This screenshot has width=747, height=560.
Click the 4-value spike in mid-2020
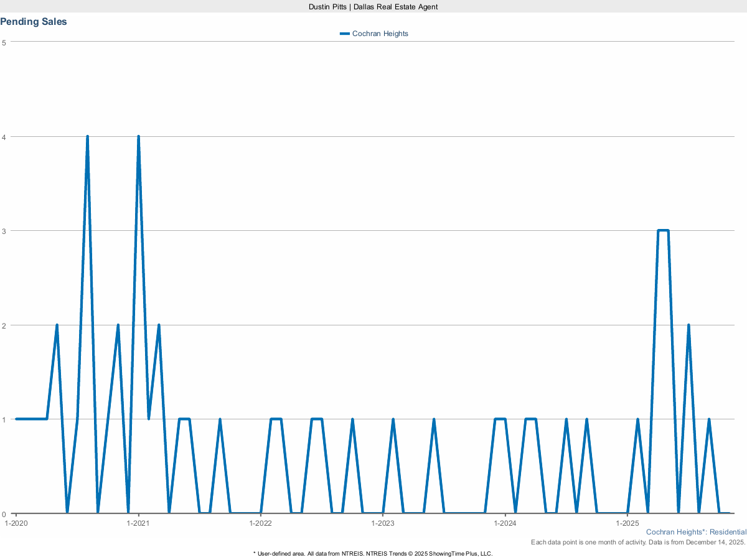[x=88, y=134]
